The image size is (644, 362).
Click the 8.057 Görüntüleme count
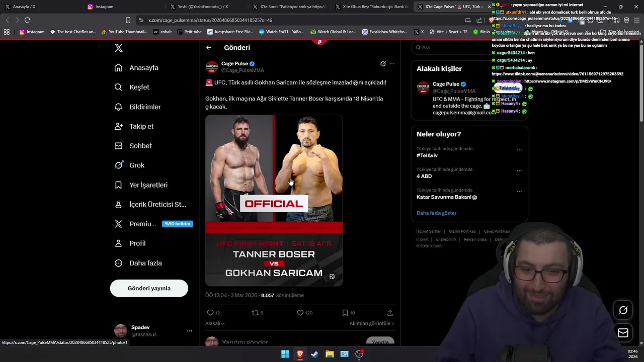[282, 296]
